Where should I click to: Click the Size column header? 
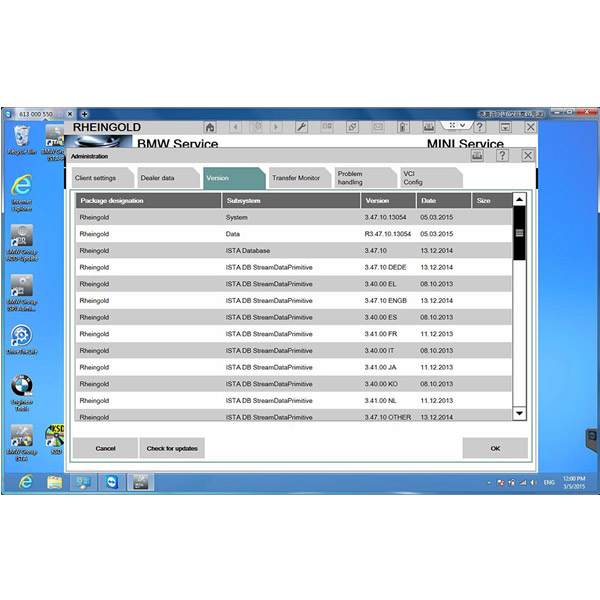[492, 201]
